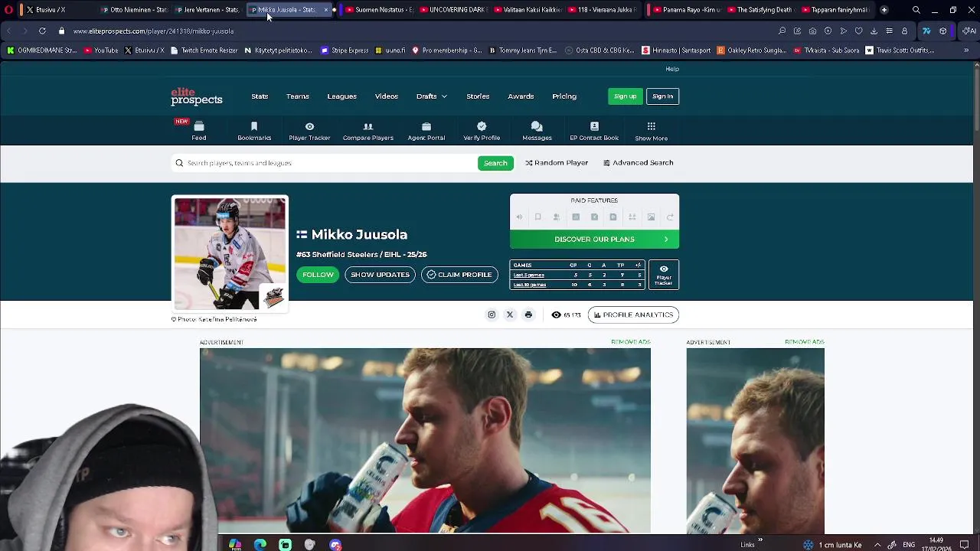This screenshot has width=980, height=551.
Task: Open the Leagues menu
Action: [x=342, y=96]
